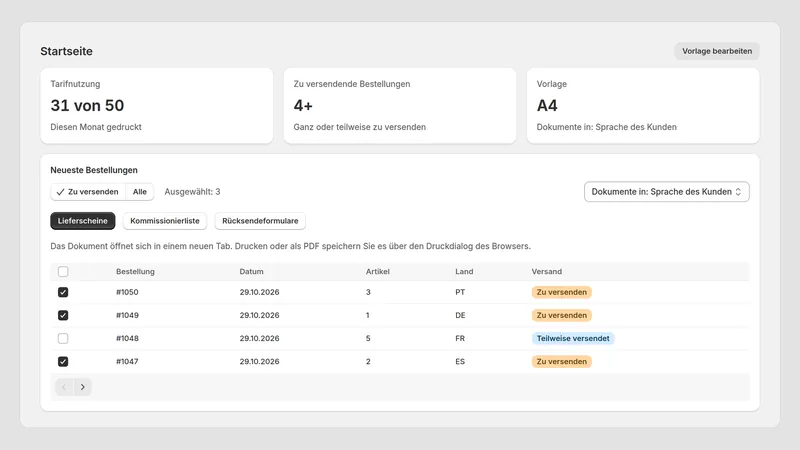
Task: Choose the Rücksendeformulare button
Action: pos(260,221)
